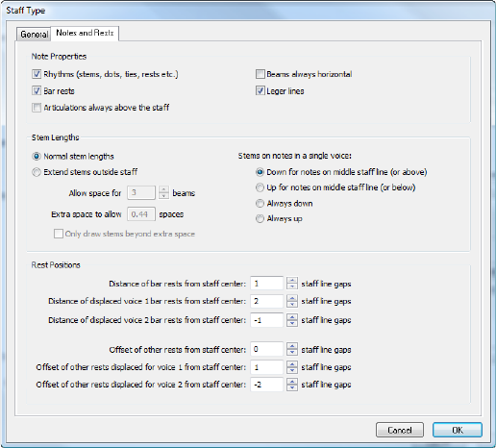Click the other rests voice 2 offset field
Viewport: 496px width, 448px height.
pyautogui.click(x=266, y=385)
